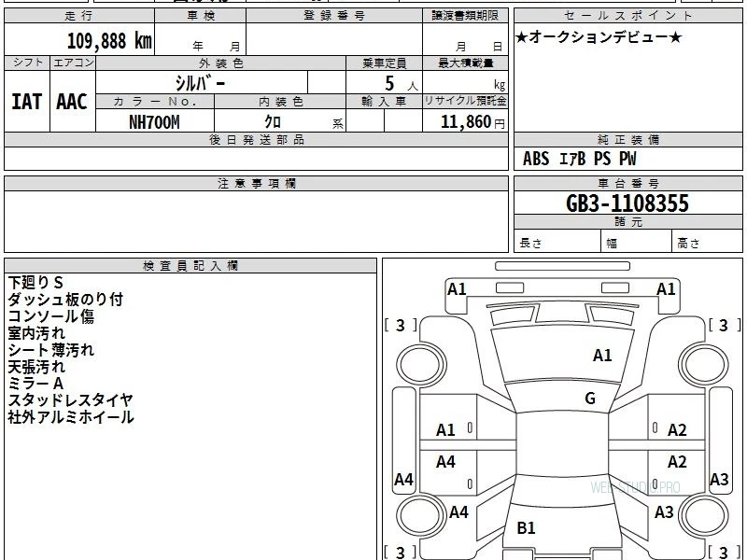Image resolution: width=747 pixels, height=560 pixels.
Task: Click the 譲渡書類期限 header
Action: [x=465, y=16]
